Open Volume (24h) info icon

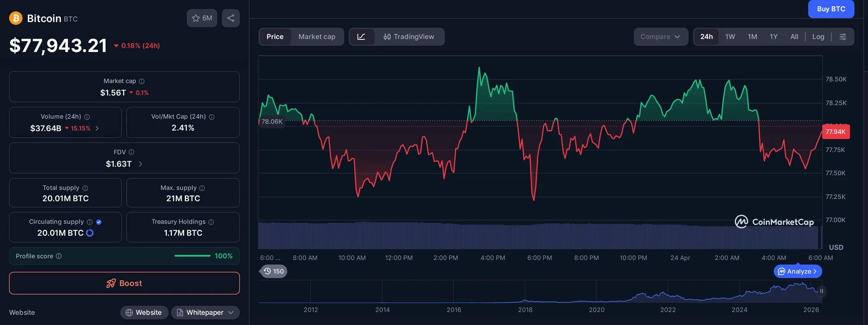pos(87,117)
